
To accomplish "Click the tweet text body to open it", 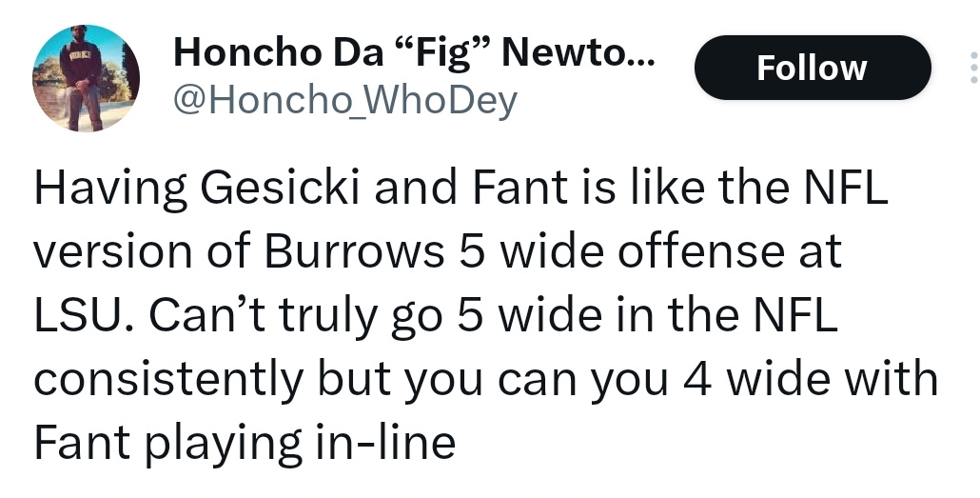I will pyautogui.click(x=485, y=314).
